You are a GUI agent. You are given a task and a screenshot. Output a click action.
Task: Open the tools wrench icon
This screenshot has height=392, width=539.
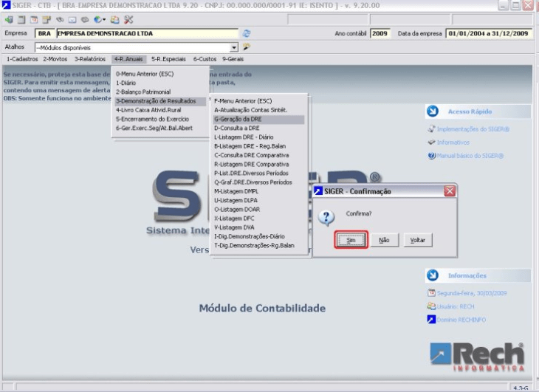[x=128, y=20]
